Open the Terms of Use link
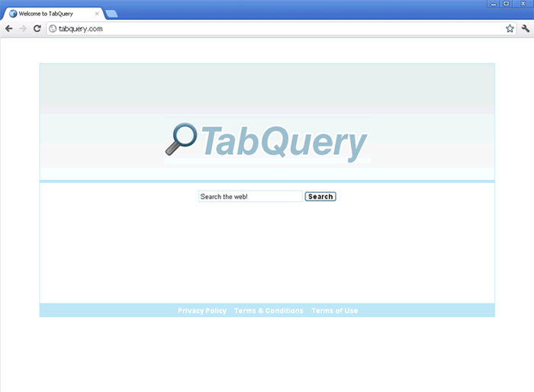This screenshot has width=534, height=392. (x=334, y=311)
